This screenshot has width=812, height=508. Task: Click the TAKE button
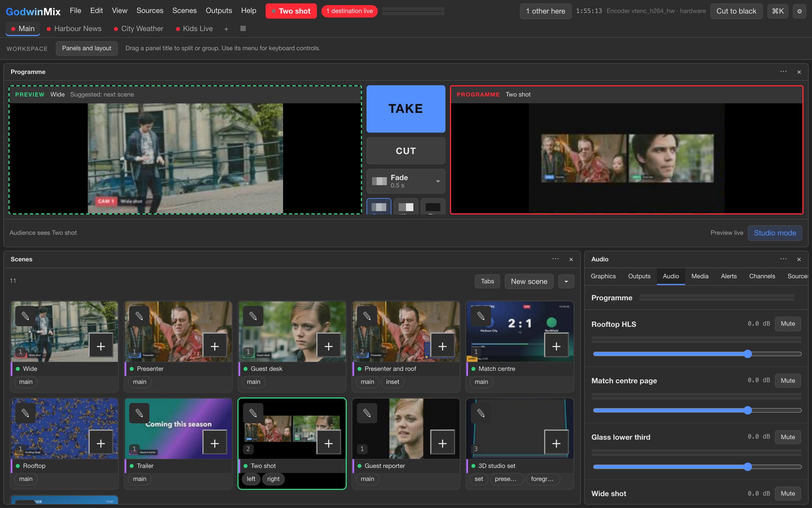[406, 109]
